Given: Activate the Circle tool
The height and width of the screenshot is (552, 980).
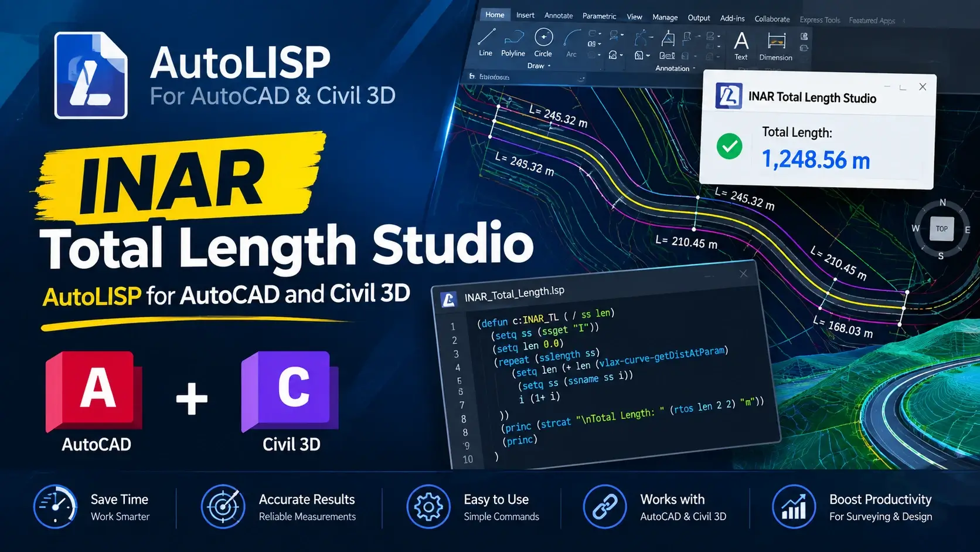Looking at the screenshot, I should 543,43.
